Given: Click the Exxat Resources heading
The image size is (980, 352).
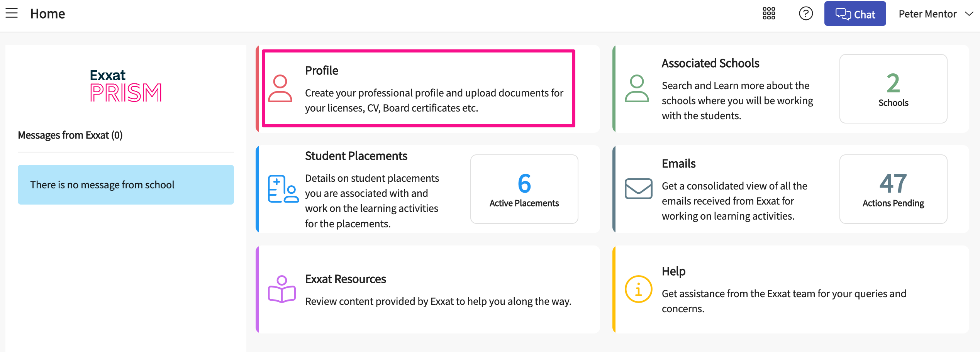Looking at the screenshot, I should (x=345, y=279).
